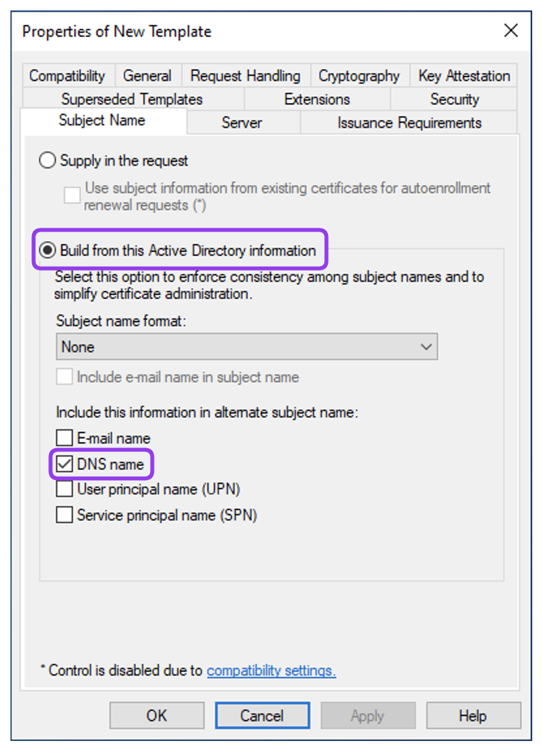
Task: Close the Properties of New Template dialog
Action: coord(511,31)
